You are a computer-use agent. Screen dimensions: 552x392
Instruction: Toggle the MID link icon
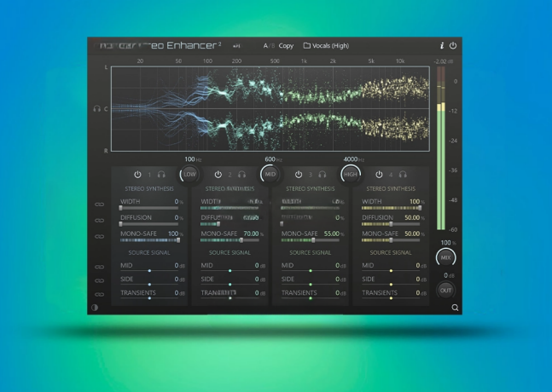click(100, 267)
